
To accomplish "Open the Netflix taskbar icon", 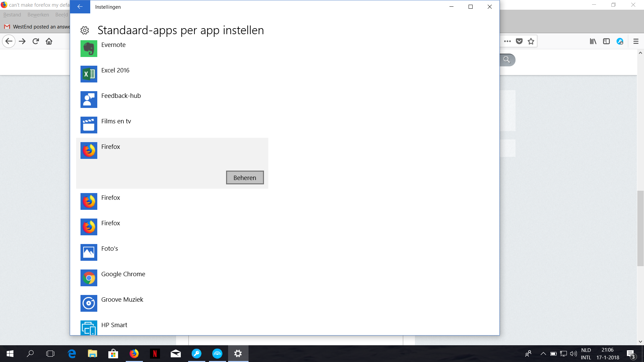I will [155, 354].
